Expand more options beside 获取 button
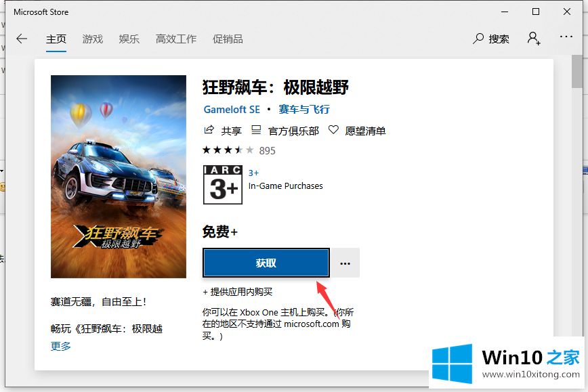The image size is (588, 392). (x=345, y=263)
